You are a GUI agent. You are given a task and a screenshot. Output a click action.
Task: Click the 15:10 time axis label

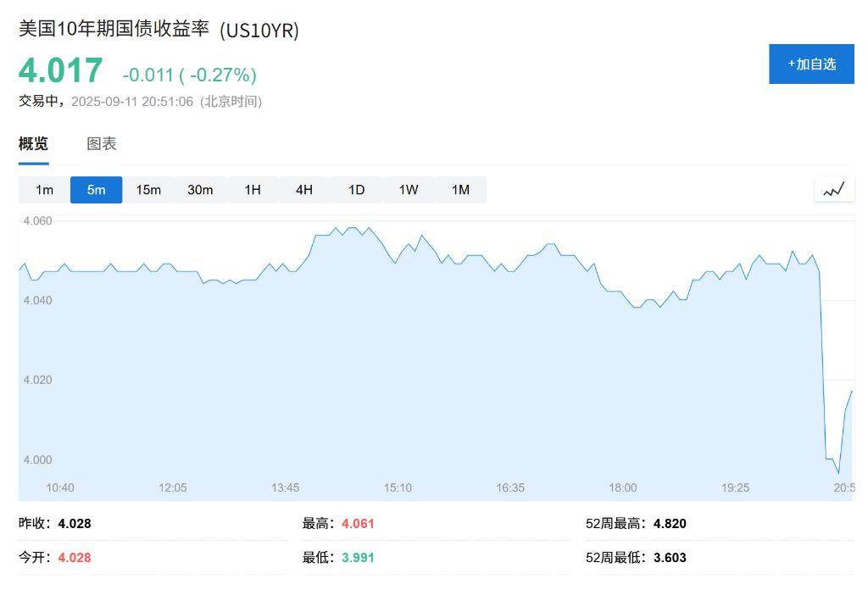(398, 487)
